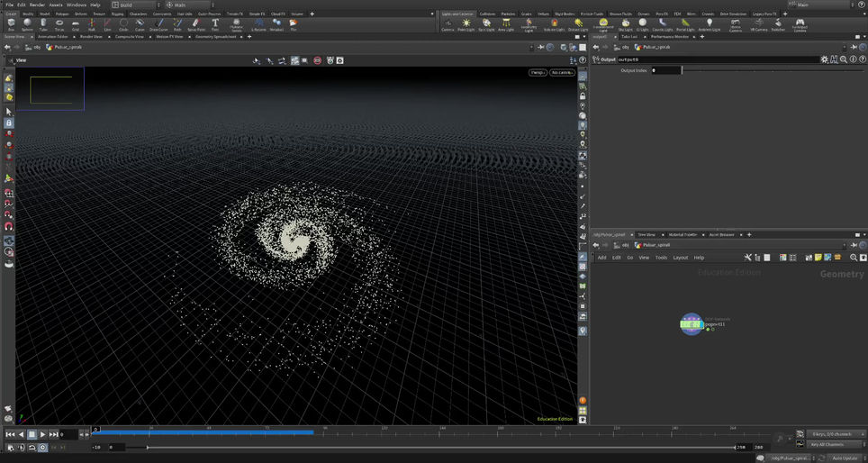Open the Persp camera view dropdown
The height and width of the screenshot is (463, 868).
point(538,72)
